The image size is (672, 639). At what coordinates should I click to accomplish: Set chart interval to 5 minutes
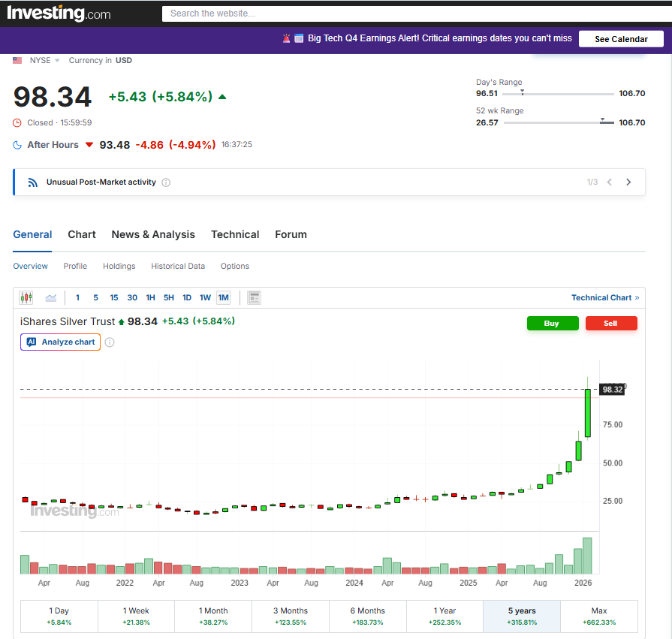(95, 297)
